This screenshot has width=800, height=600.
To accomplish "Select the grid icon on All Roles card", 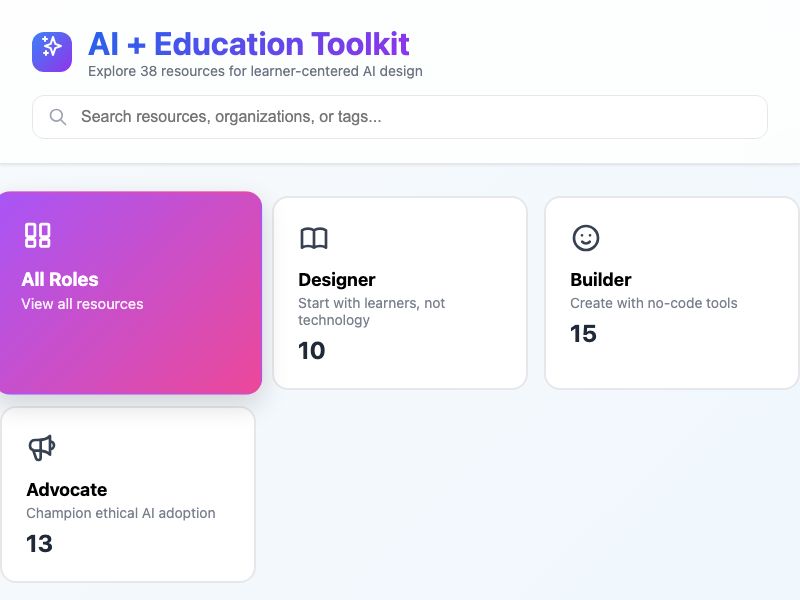I will tap(37, 236).
